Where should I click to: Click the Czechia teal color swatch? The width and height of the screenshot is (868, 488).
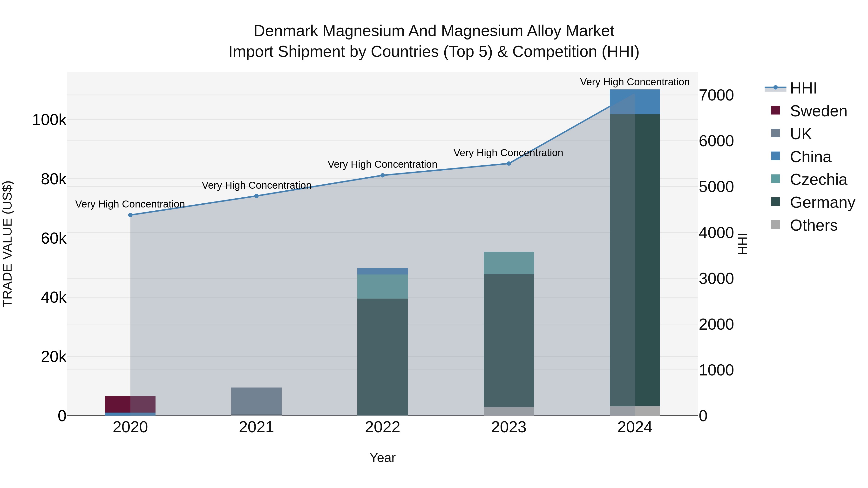point(775,179)
